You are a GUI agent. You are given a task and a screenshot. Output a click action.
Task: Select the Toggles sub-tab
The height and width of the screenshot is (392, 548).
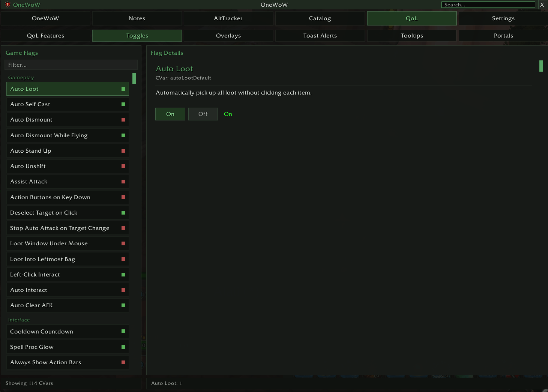[137, 36]
